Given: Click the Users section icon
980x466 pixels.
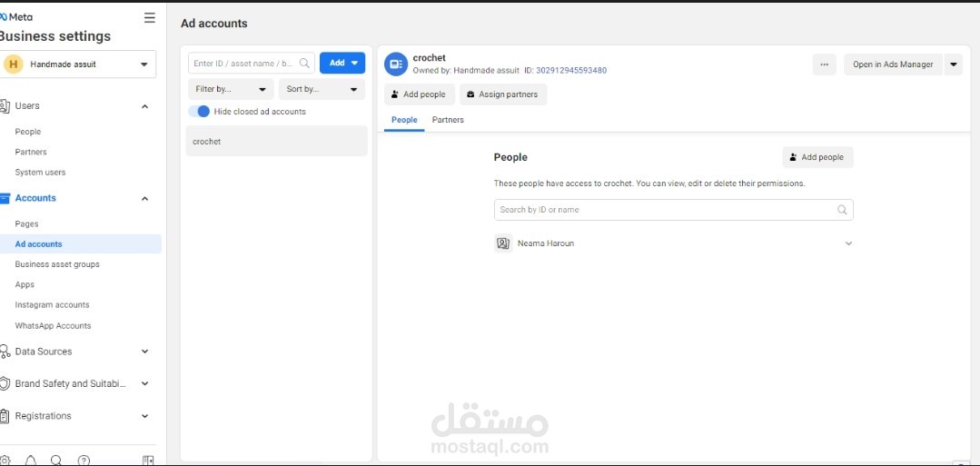Looking at the screenshot, I should tap(4, 106).
